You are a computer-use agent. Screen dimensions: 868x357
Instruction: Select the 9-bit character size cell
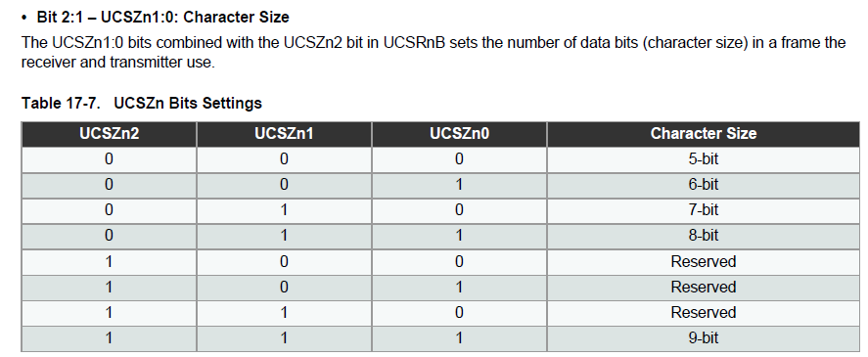(703, 338)
